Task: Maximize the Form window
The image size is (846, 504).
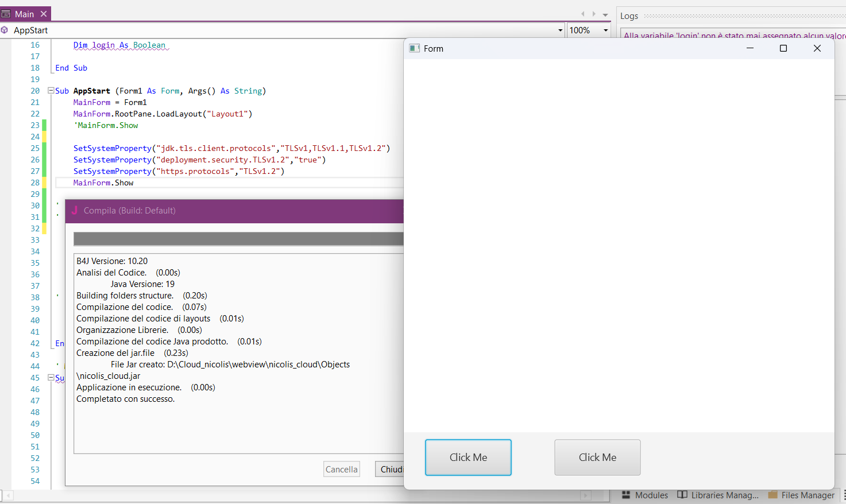Action: [x=783, y=48]
